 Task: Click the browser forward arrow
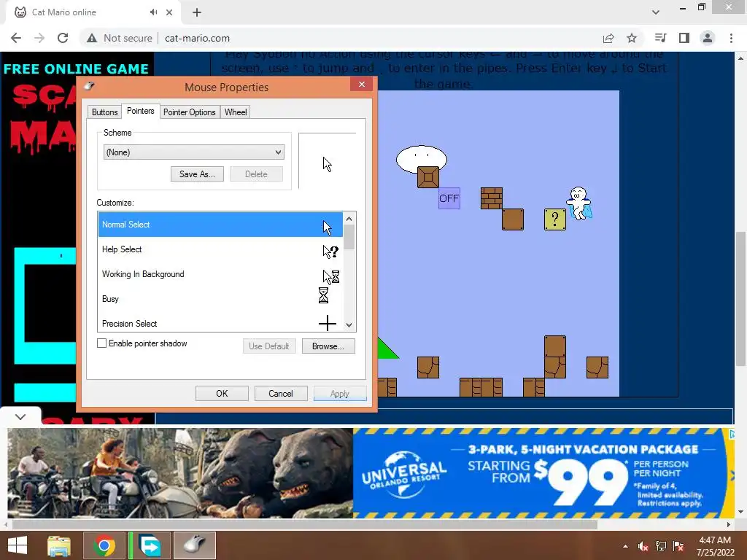tap(39, 38)
